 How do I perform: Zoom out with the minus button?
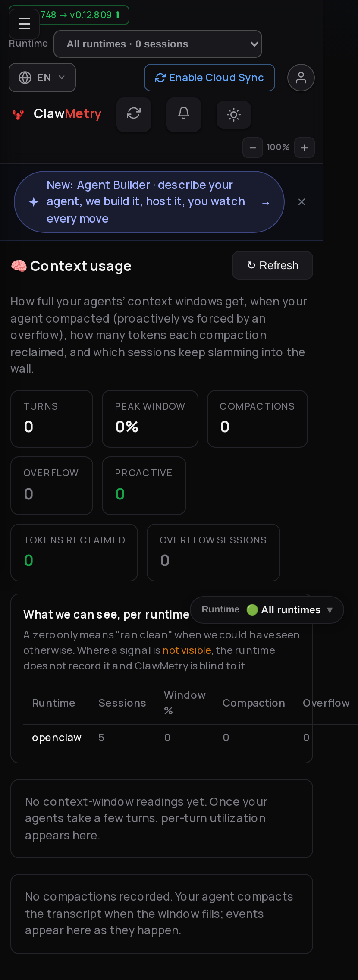[x=253, y=148]
